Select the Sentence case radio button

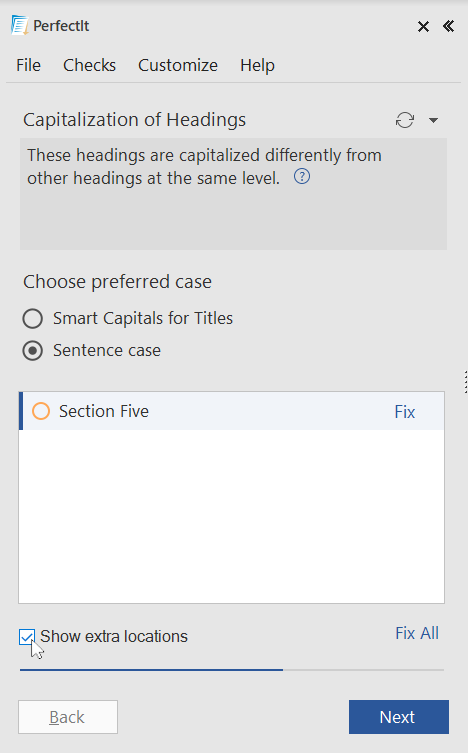tap(33, 351)
